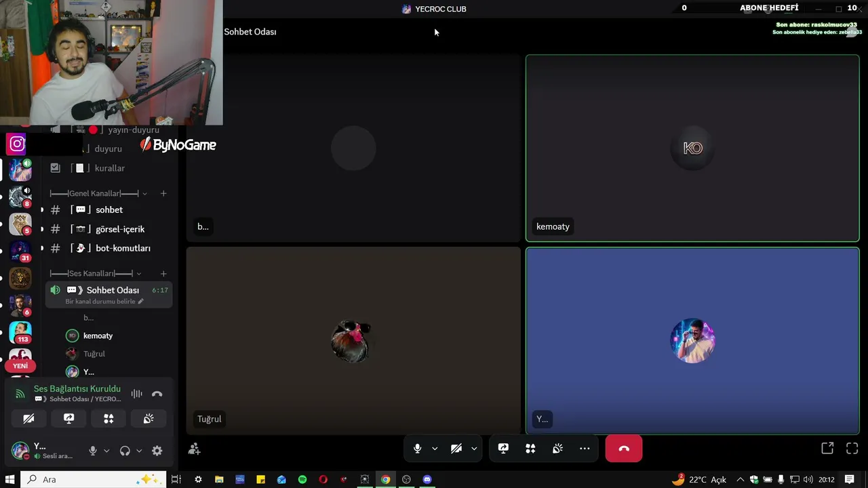Open the volume control in system tray
This screenshot has width=868, height=488.
(808, 479)
